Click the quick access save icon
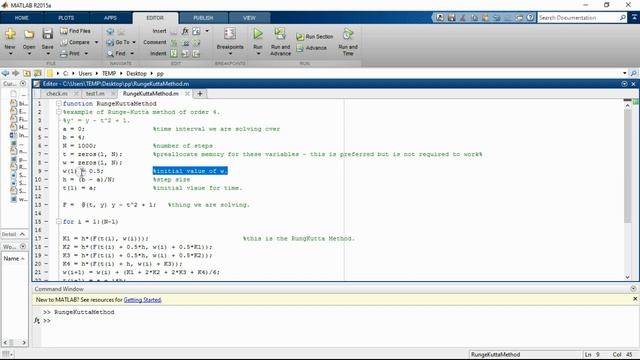Image resolution: width=640 pixels, height=360 pixels. click(x=451, y=18)
